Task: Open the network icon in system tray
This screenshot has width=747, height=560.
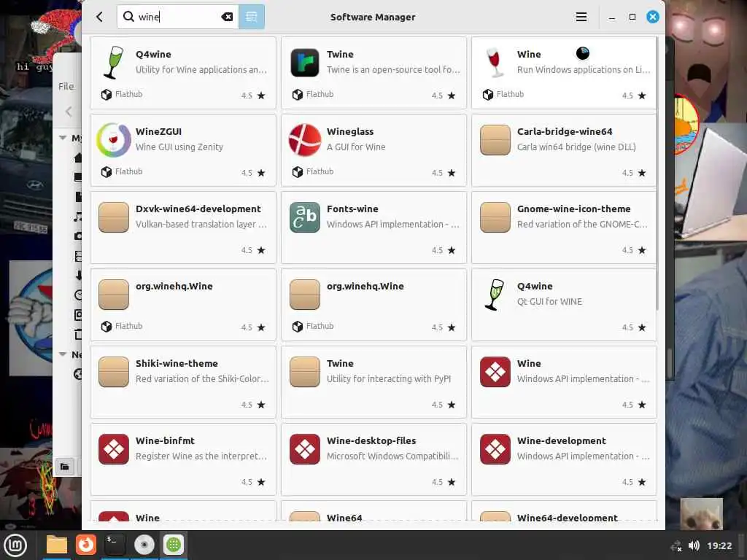Action: 676,546
